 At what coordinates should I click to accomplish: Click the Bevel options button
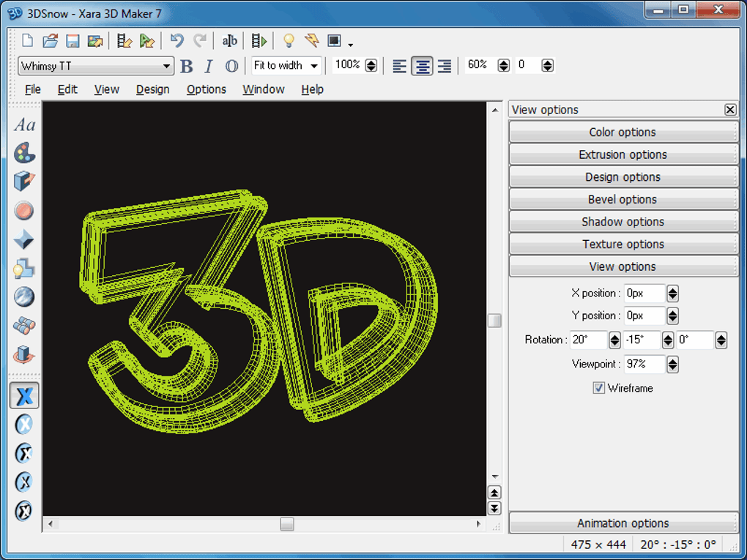pyautogui.click(x=622, y=200)
